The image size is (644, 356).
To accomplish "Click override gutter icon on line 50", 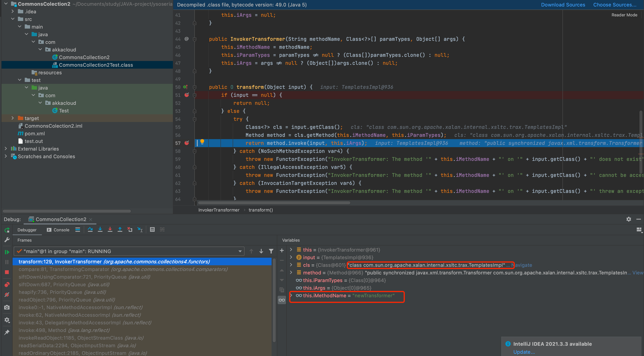I will [185, 87].
